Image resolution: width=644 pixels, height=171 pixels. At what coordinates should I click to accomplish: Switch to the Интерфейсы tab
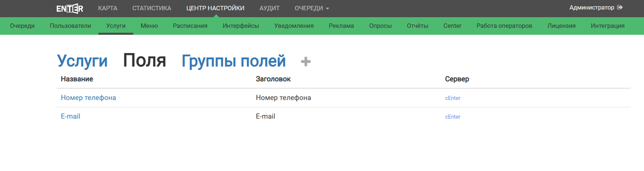(x=241, y=26)
